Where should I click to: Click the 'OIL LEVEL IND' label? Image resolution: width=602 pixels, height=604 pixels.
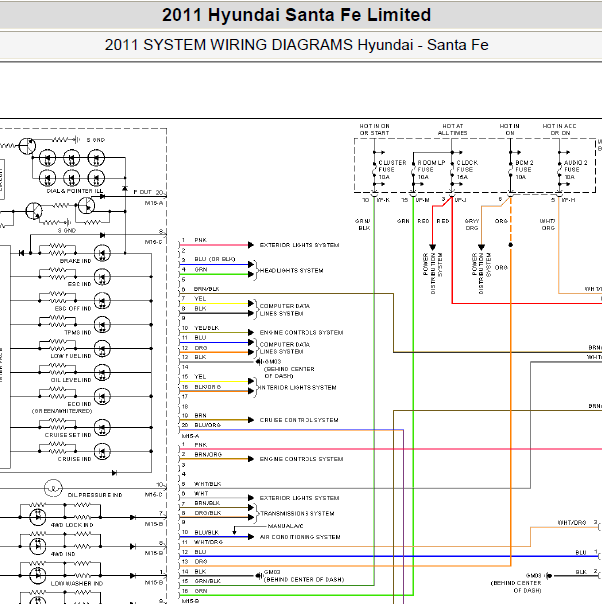(x=71, y=380)
